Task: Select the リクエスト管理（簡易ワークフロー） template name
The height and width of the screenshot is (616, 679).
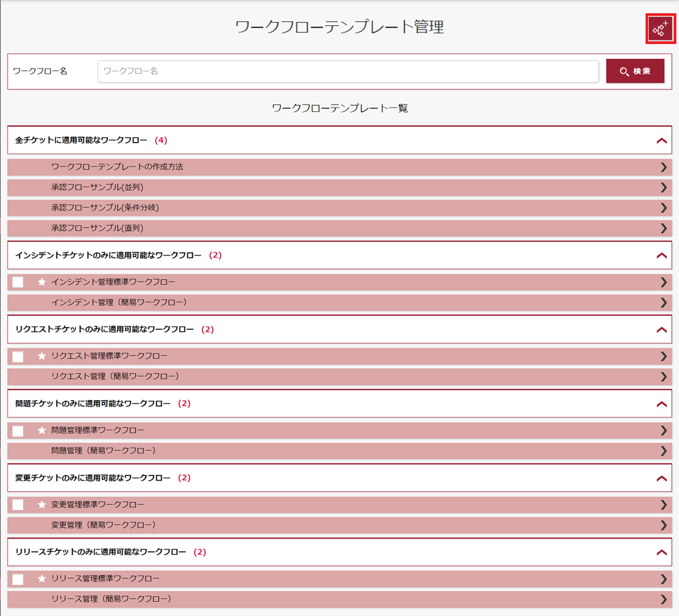Action: [x=115, y=376]
